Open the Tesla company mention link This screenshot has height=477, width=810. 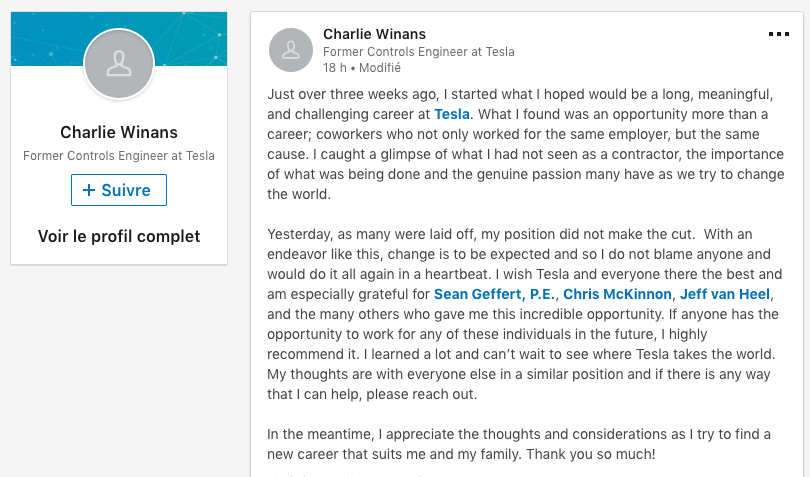point(452,114)
